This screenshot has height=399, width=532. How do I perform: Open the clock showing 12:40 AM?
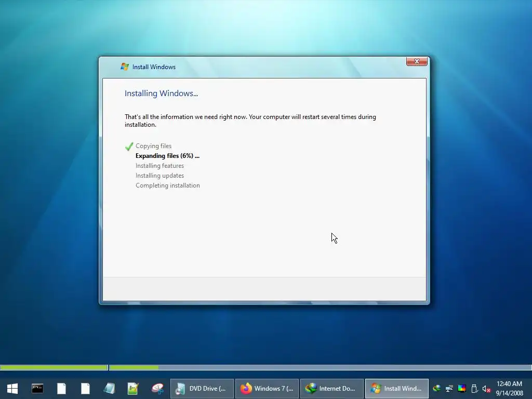pos(509,384)
